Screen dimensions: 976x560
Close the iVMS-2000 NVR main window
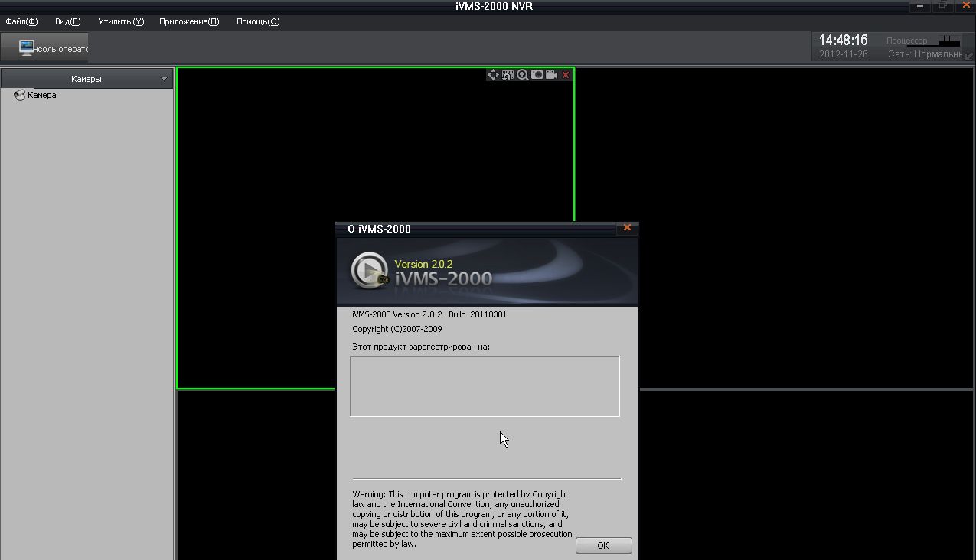click(965, 5)
